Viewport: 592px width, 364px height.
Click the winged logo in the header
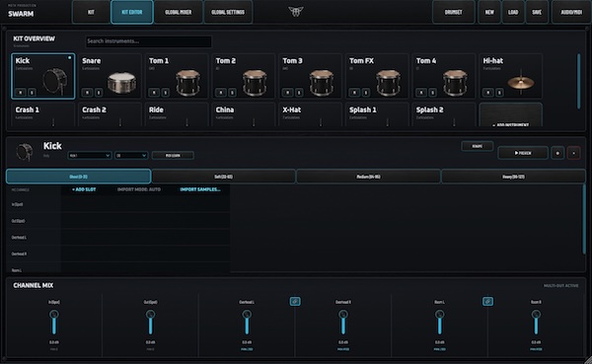click(296, 12)
